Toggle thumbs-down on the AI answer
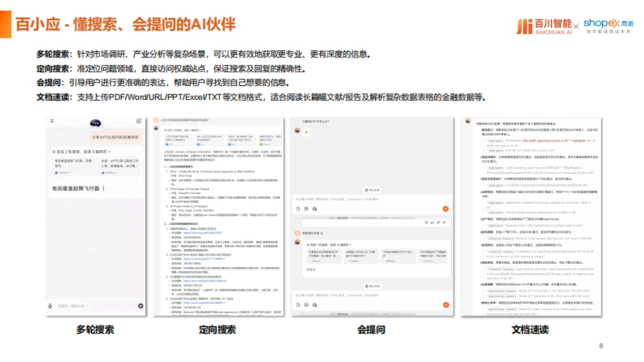 coord(437,223)
